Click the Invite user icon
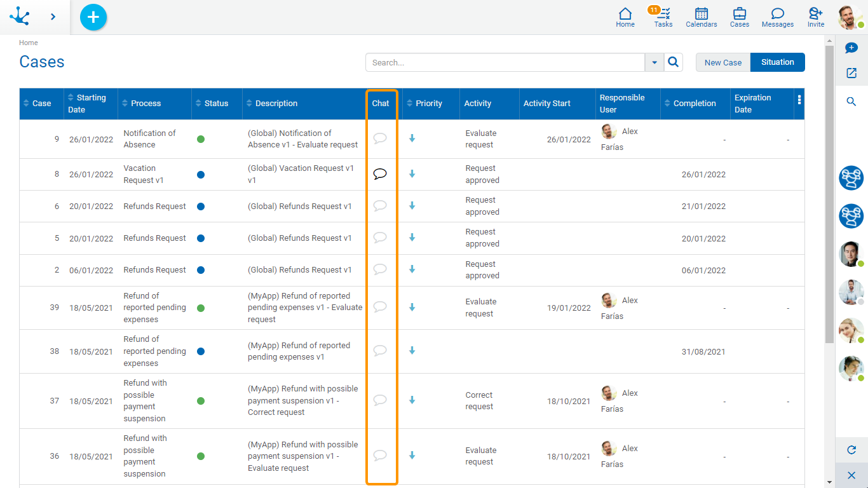The width and height of the screenshot is (868, 488). click(816, 17)
